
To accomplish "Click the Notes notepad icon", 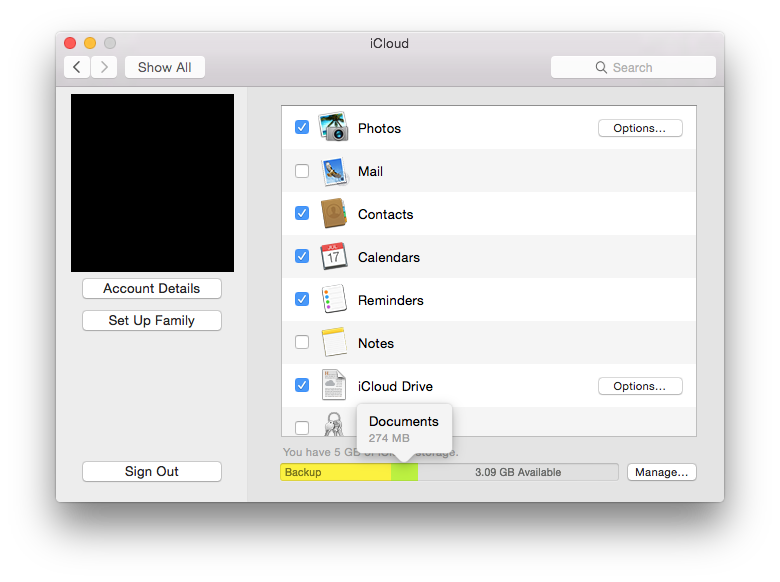I will (333, 342).
